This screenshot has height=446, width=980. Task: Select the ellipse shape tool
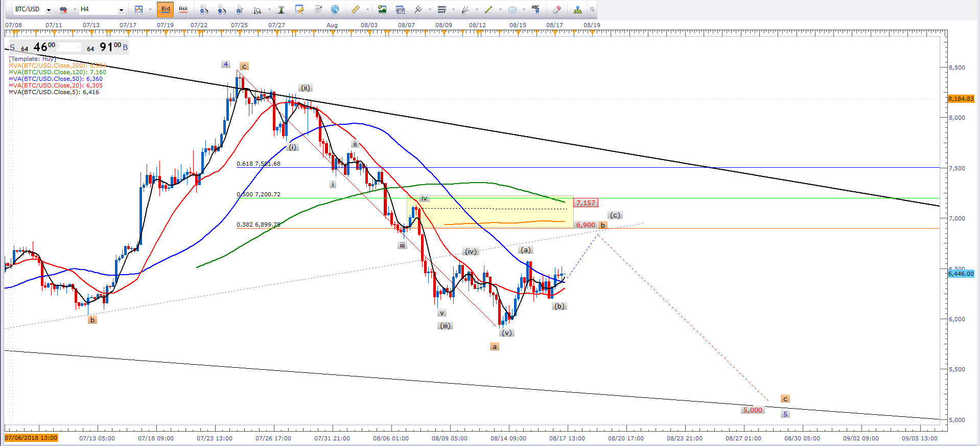[x=512, y=9]
